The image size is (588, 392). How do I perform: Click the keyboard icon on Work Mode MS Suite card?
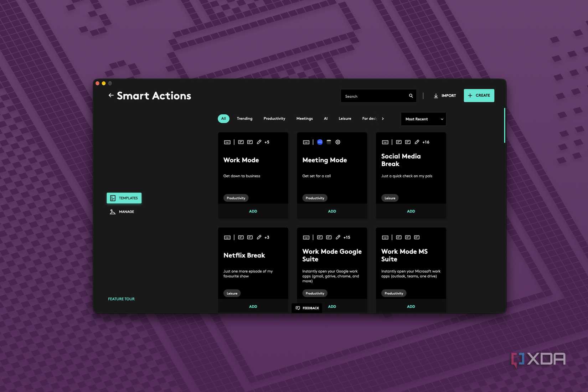385,237
